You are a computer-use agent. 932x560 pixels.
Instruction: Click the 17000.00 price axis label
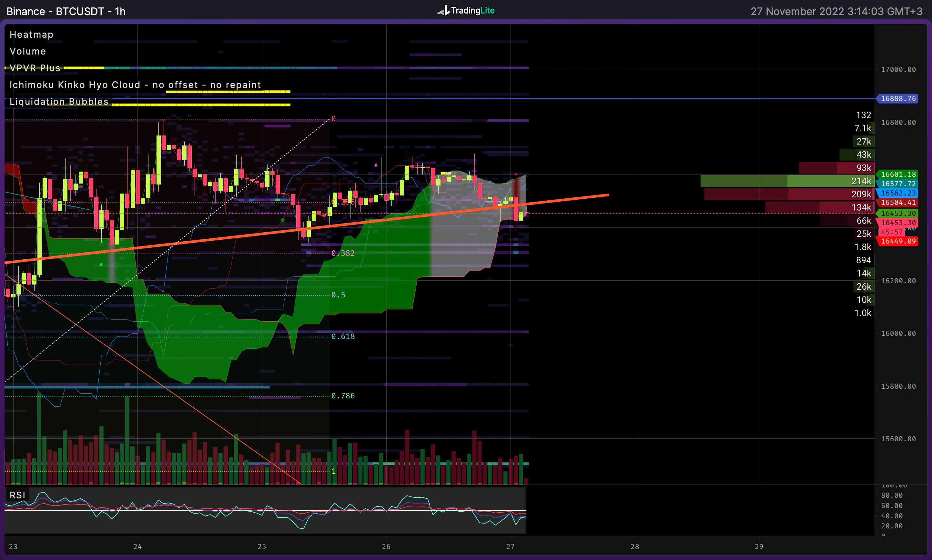tap(898, 69)
